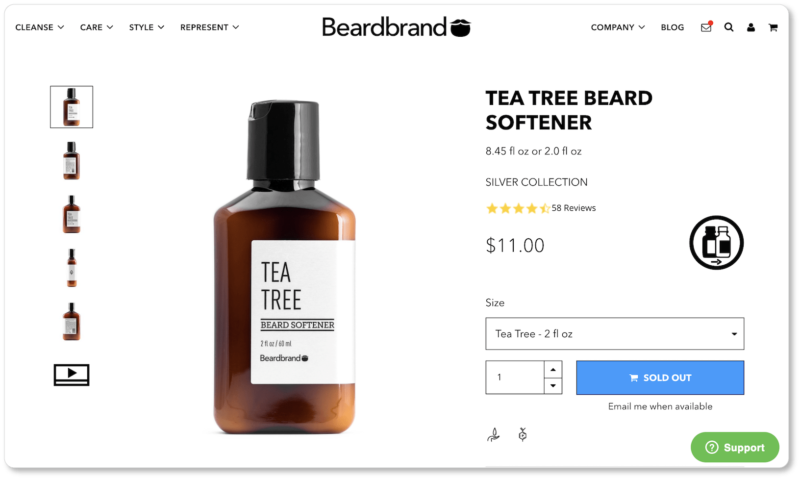
Task: Expand the Cleanse menu
Action: [x=39, y=27]
